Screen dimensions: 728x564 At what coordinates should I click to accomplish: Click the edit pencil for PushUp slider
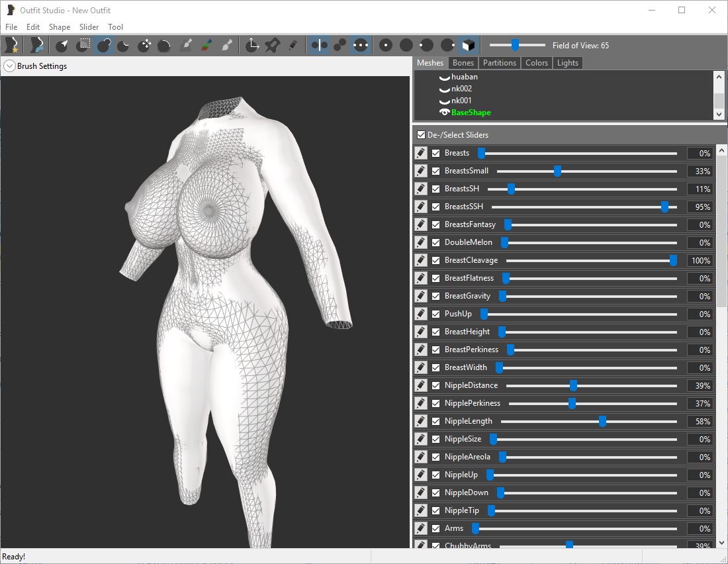[421, 314]
